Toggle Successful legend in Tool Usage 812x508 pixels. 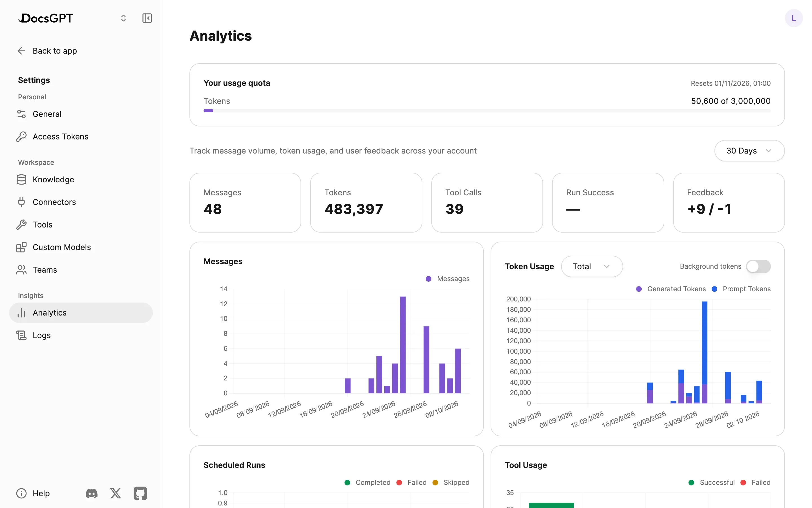pos(711,482)
